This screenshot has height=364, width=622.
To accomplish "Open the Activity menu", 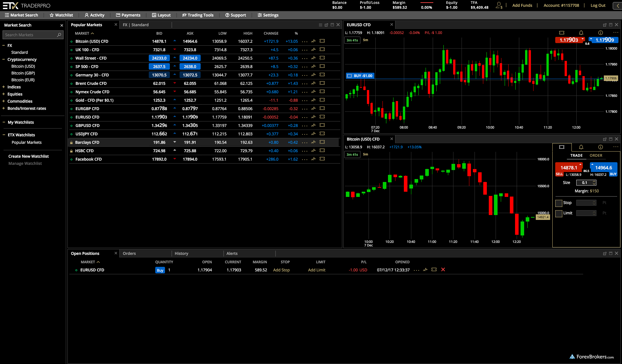I will (94, 15).
